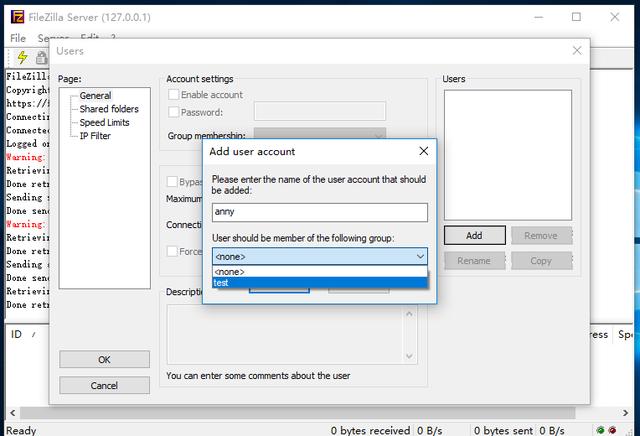Toggle the Password checkbox
This screenshot has width=640, height=436.
click(x=173, y=112)
